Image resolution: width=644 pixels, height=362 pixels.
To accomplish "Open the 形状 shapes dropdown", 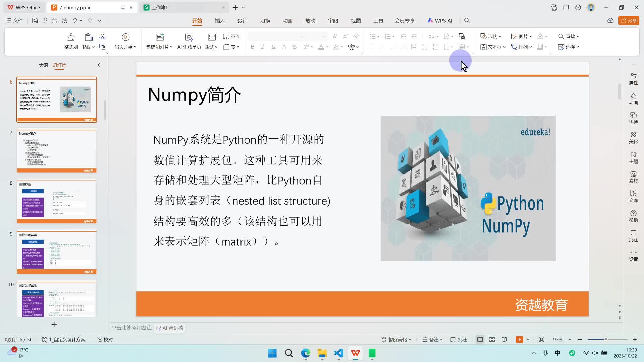I will [x=491, y=36].
